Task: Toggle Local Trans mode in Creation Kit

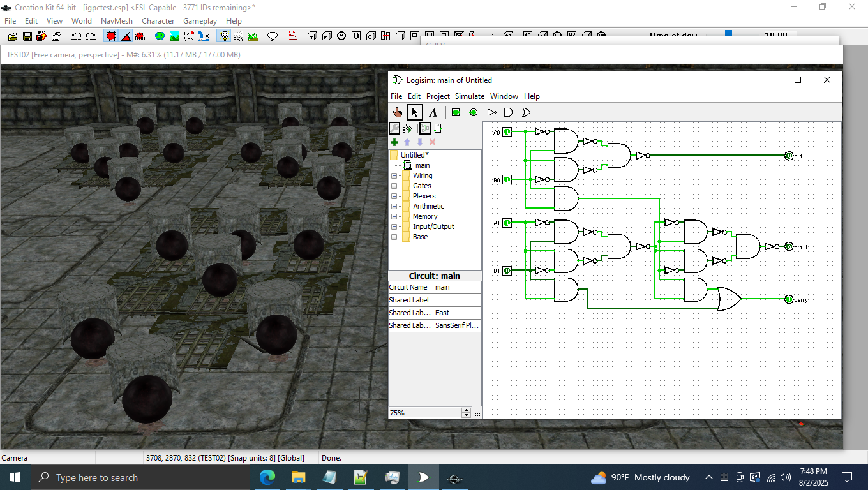Action: click(140, 36)
